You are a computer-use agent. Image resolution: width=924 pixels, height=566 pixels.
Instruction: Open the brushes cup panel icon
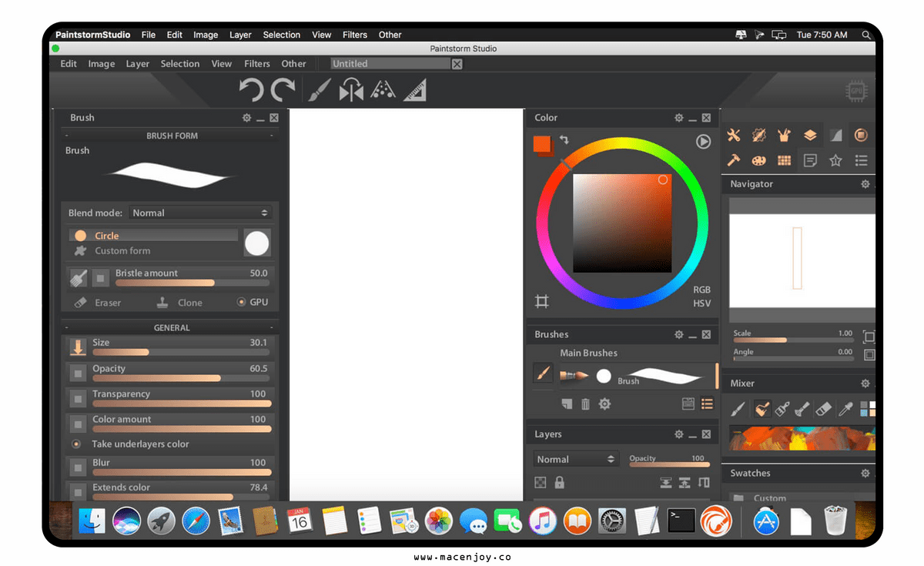784,136
